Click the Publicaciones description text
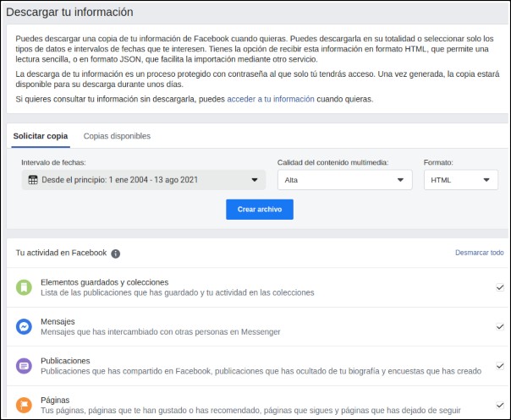 261,371
